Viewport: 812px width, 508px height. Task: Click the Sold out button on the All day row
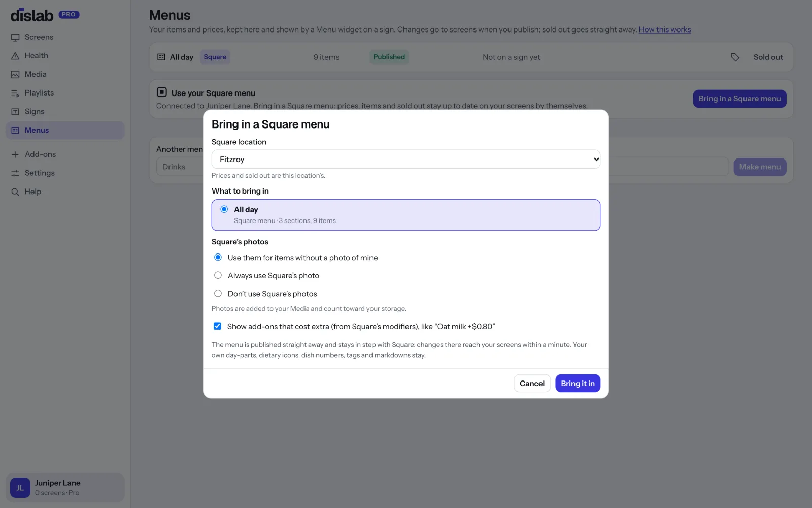click(768, 57)
